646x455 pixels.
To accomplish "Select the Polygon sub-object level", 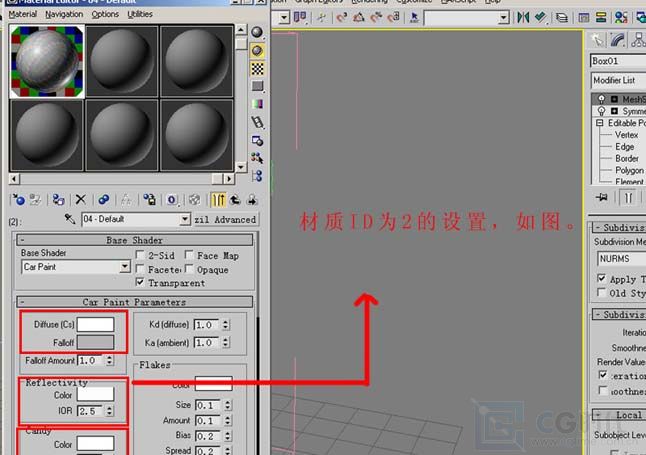I will pyautogui.click(x=630, y=170).
